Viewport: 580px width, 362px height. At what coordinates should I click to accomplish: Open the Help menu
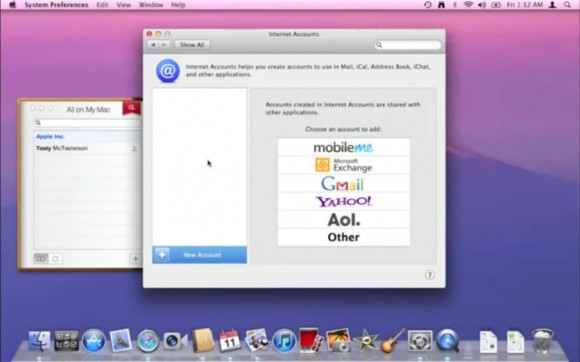(178, 5)
